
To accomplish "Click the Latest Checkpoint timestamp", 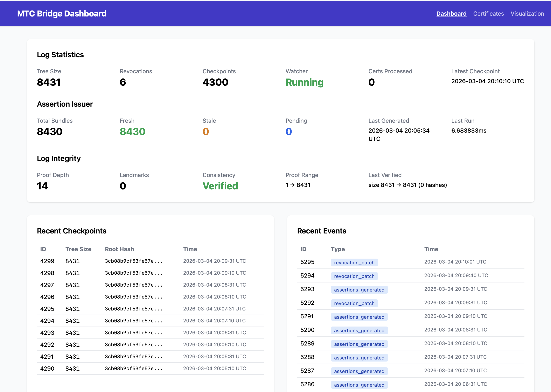I will click(487, 81).
